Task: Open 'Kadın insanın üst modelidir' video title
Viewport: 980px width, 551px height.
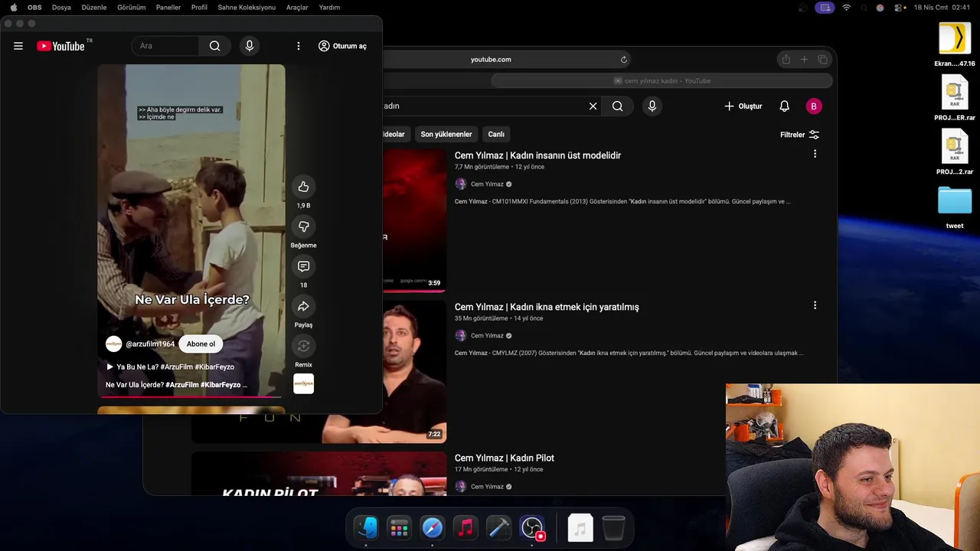Action: point(537,155)
